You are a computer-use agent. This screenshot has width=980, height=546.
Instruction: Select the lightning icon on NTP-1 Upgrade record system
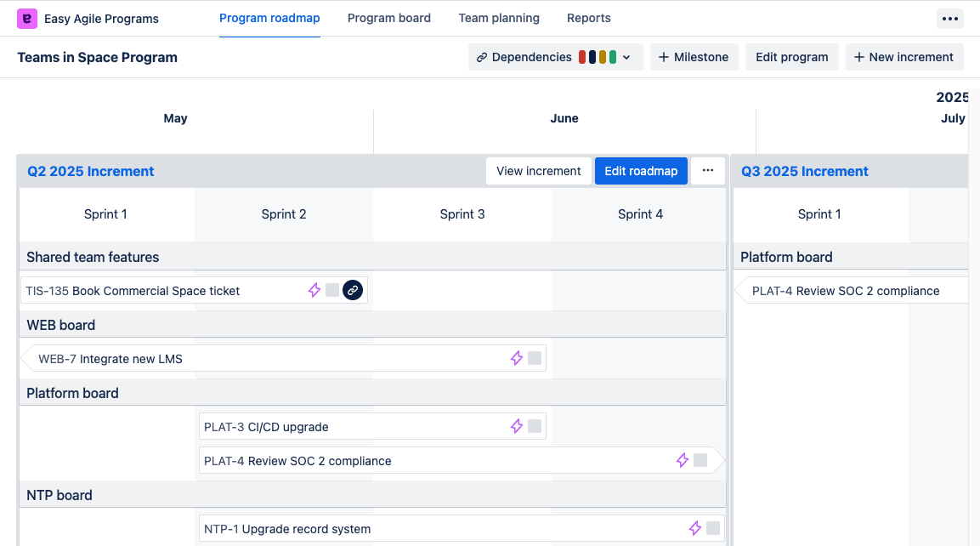[x=695, y=528]
